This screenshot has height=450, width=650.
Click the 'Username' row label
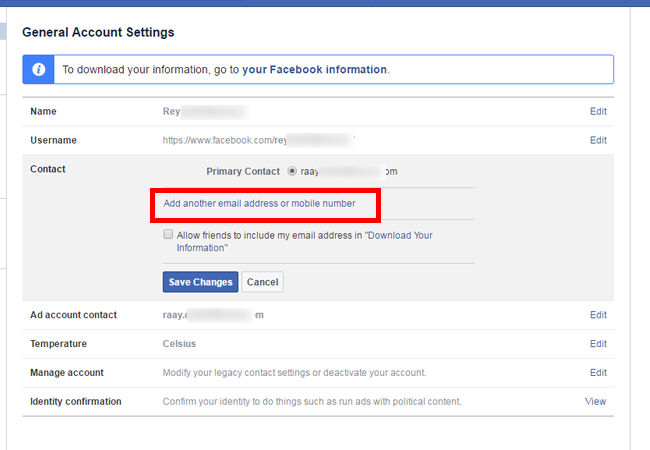[x=53, y=140]
